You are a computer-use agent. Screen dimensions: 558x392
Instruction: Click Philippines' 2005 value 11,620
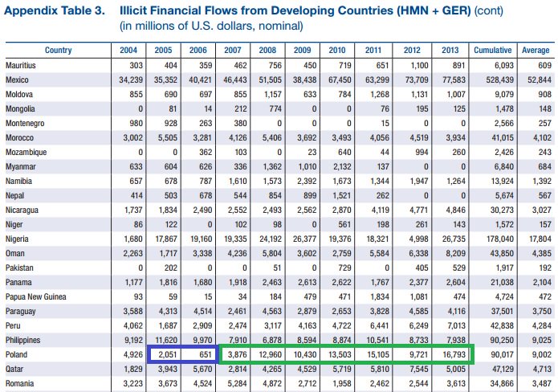coord(166,341)
